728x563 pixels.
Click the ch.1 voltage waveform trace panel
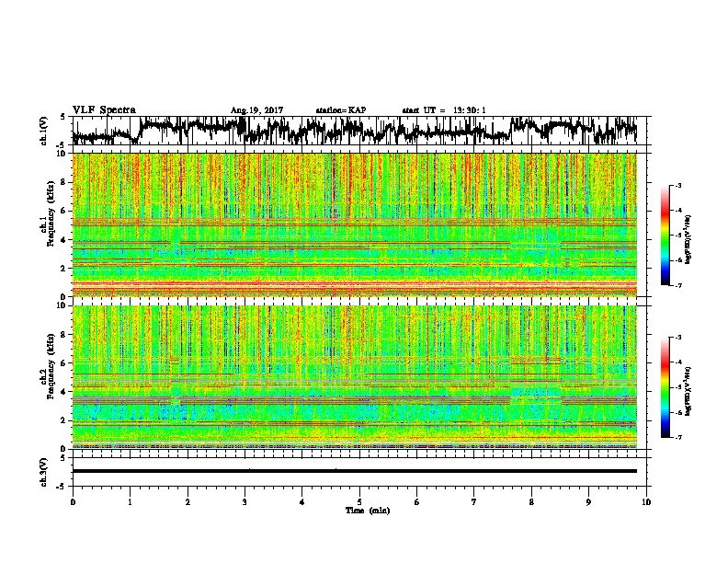(358, 131)
